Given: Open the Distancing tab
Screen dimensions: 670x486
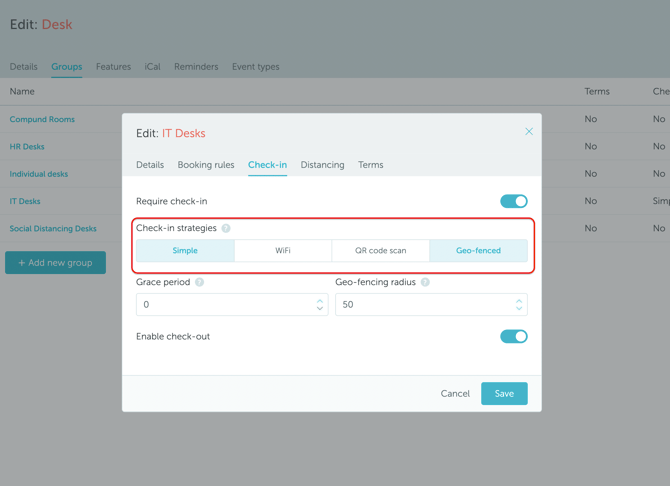Looking at the screenshot, I should (x=322, y=165).
